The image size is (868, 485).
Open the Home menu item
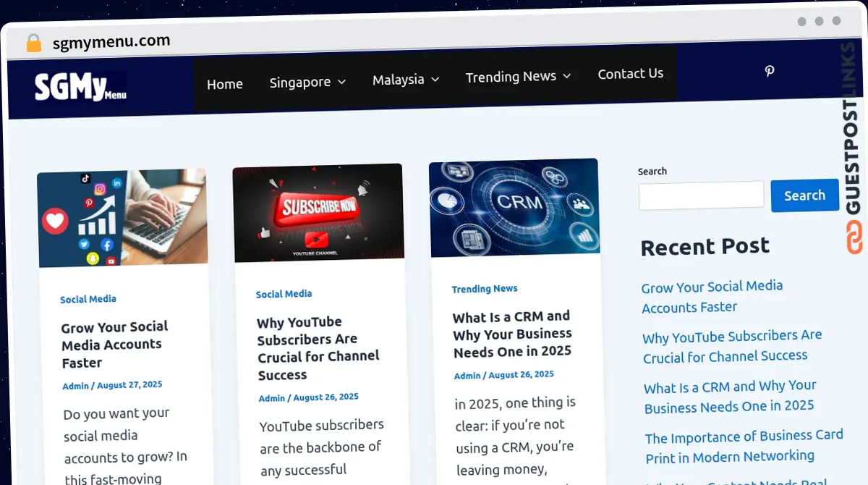[x=225, y=84]
